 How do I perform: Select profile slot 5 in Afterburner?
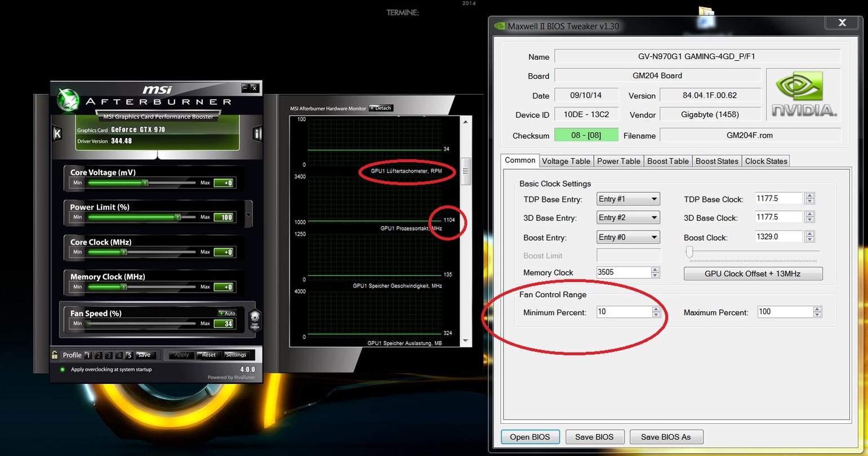pos(129,355)
